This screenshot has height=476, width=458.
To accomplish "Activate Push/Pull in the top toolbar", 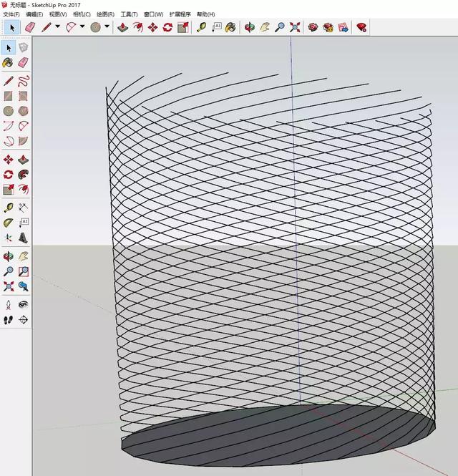I will coord(122,28).
